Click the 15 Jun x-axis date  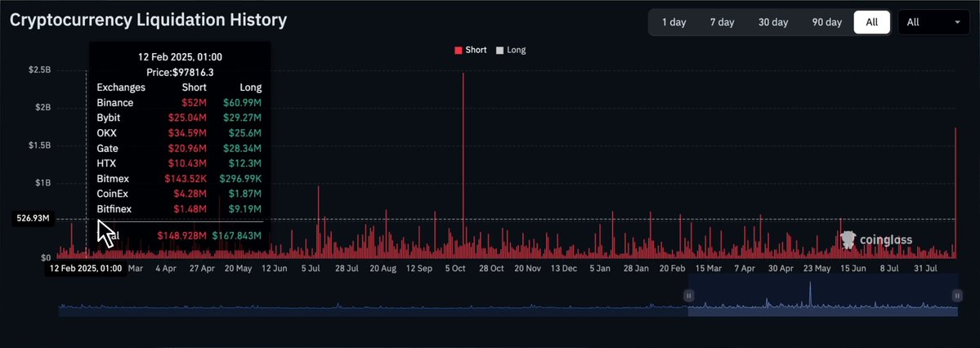[853, 268]
